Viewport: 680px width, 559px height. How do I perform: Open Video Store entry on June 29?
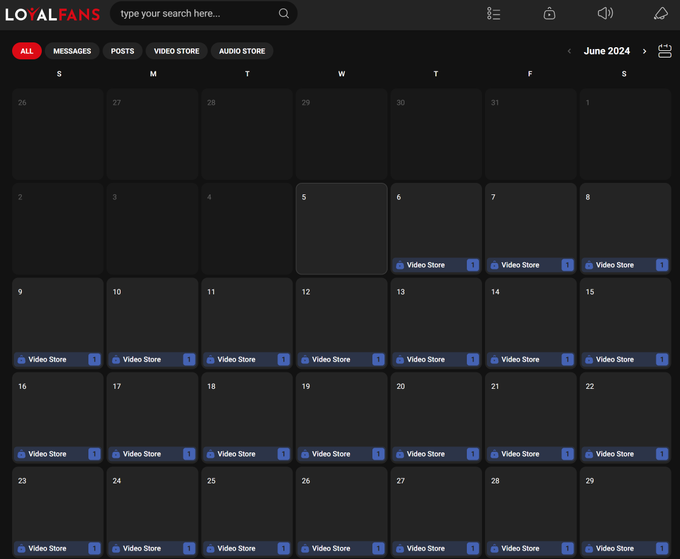pos(625,549)
